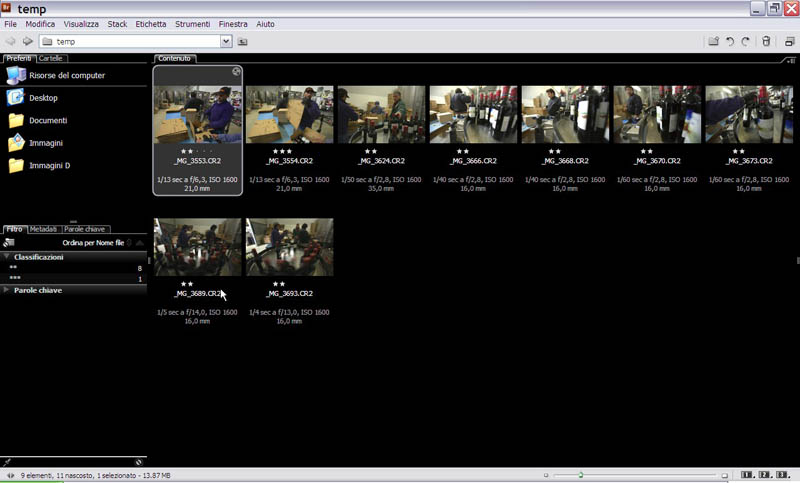Select workspace 3 button in status bar
This screenshot has height=483, width=800.
point(782,475)
